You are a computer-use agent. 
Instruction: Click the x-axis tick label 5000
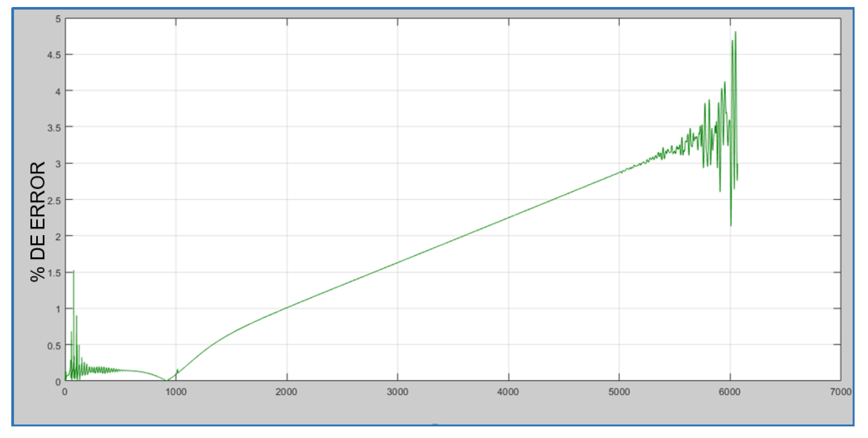[x=619, y=392]
